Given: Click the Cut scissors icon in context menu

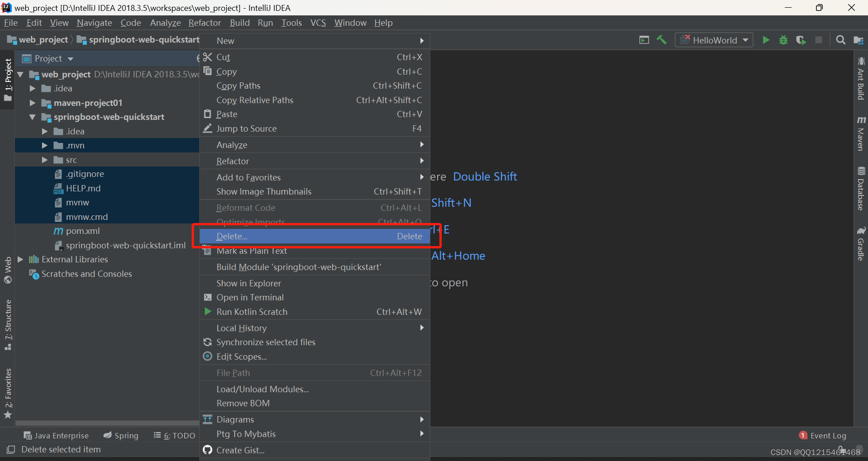Looking at the screenshot, I should (208, 57).
